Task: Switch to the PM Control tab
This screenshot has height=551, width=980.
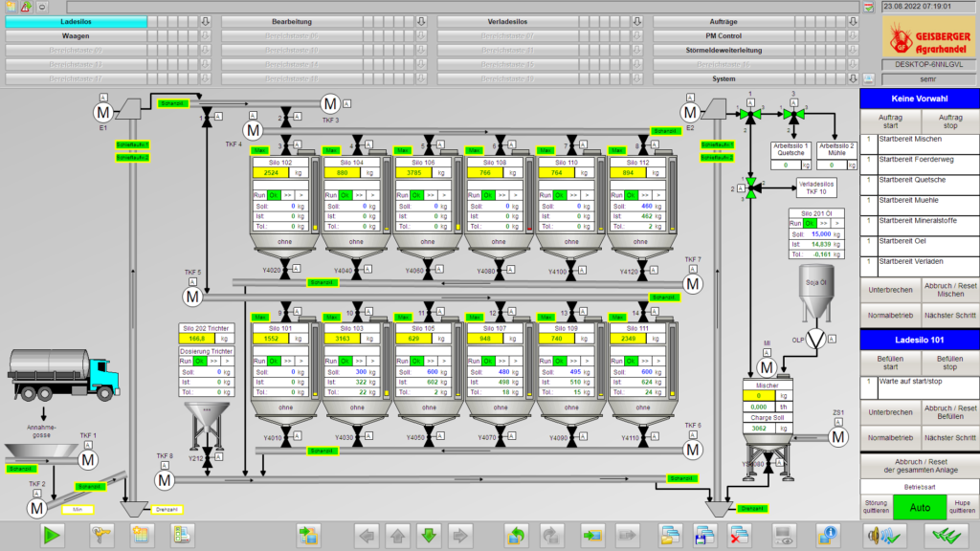Action: (723, 35)
